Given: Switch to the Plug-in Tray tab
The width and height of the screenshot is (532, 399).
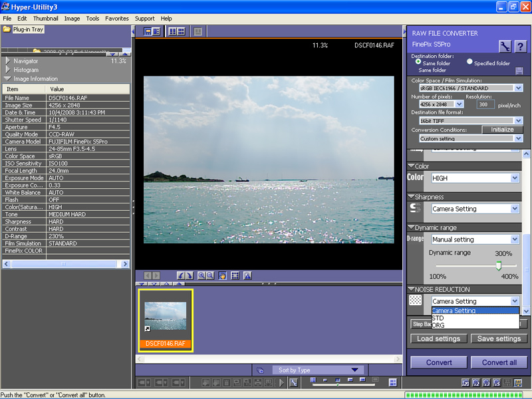Looking at the screenshot, I should (x=30, y=29).
